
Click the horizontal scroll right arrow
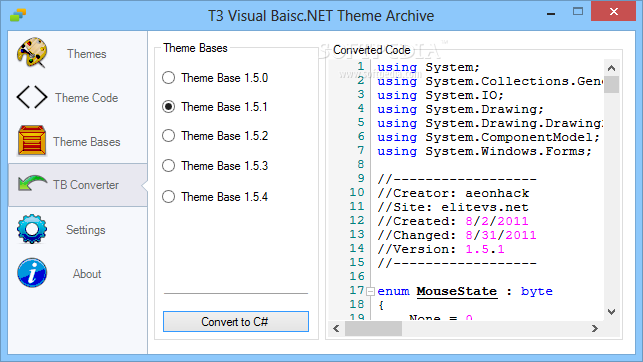coord(595,328)
